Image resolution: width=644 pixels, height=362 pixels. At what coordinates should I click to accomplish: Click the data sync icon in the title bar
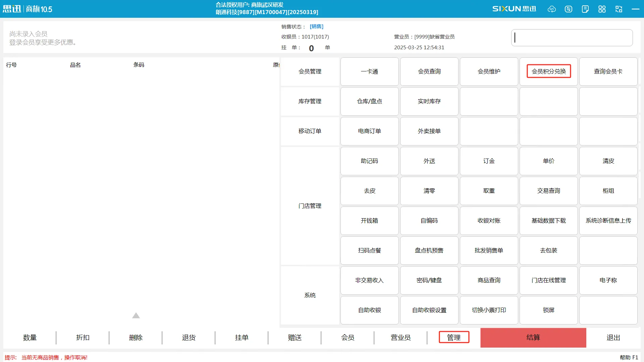(x=568, y=9)
